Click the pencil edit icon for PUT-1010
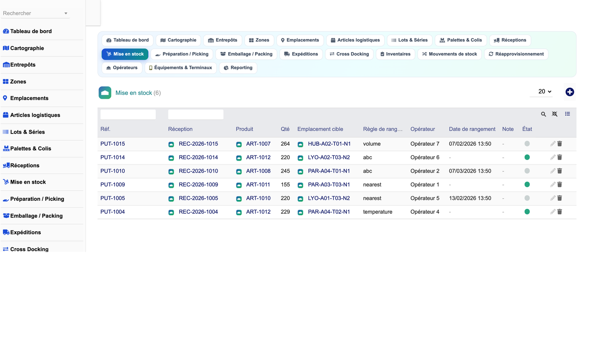The width and height of the screenshot is (589, 364). [x=553, y=171]
